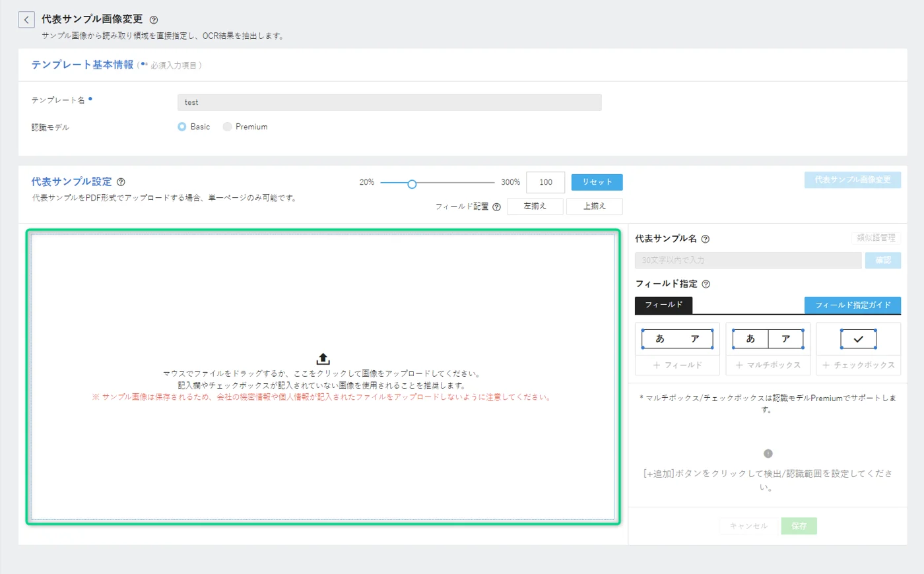Click help icon beside 代表サンプル名
This screenshot has width=924, height=574.
pos(705,239)
